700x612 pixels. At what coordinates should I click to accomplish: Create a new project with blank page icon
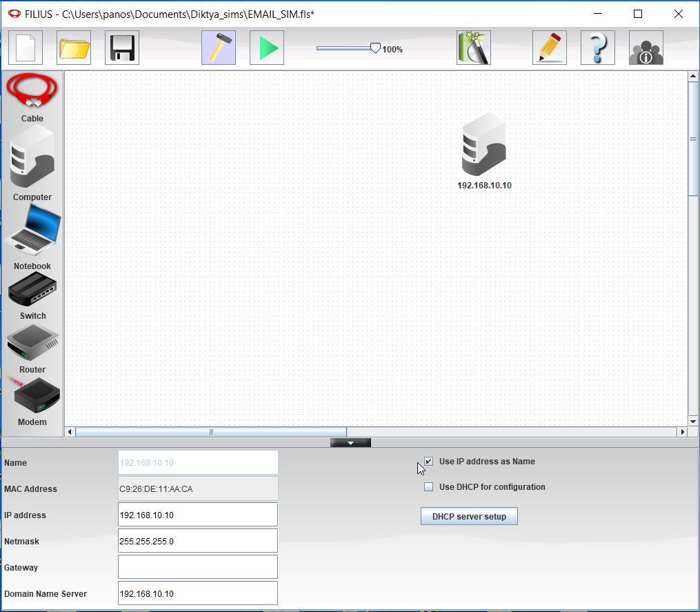pos(26,48)
